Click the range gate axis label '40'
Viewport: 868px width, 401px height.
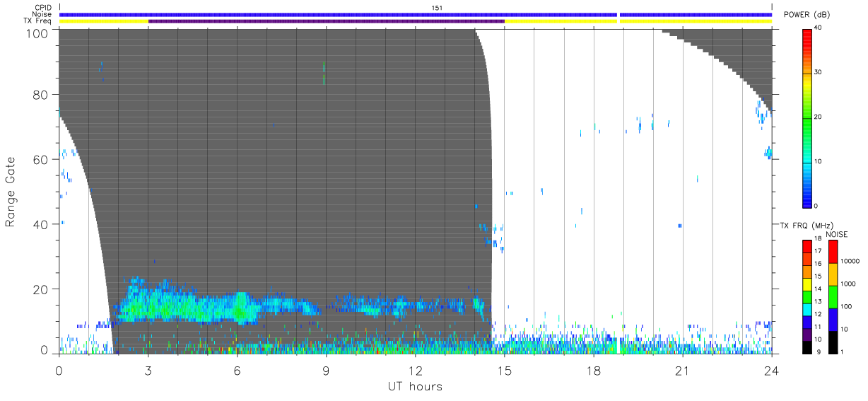[x=41, y=224]
